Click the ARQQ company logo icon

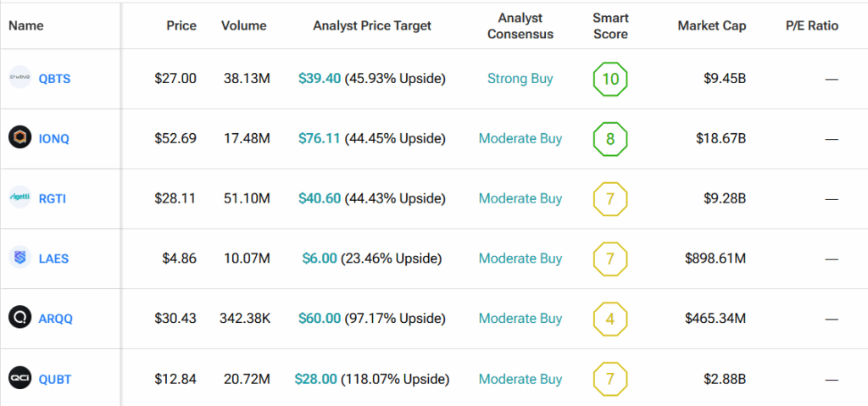(x=19, y=319)
